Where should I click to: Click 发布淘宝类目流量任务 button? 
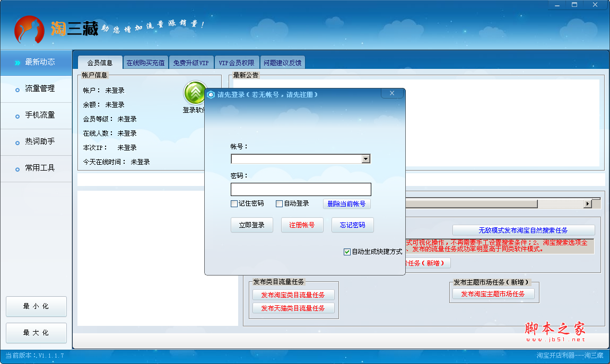click(293, 295)
